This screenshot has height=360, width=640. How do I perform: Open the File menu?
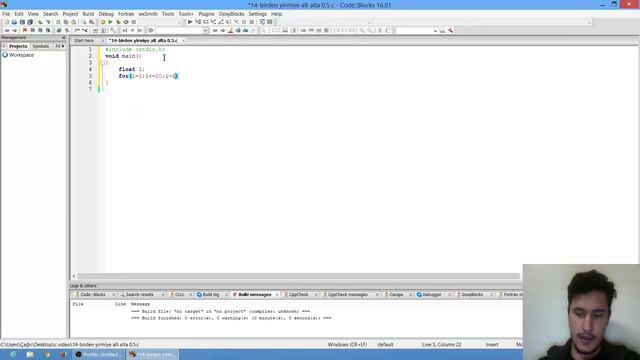pos(6,14)
